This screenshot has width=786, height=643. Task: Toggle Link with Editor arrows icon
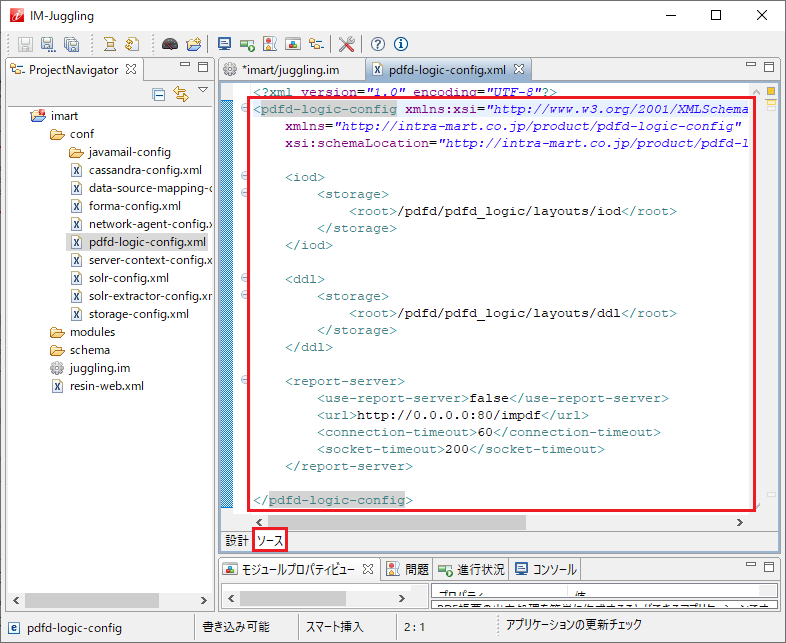tap(181, 94)
